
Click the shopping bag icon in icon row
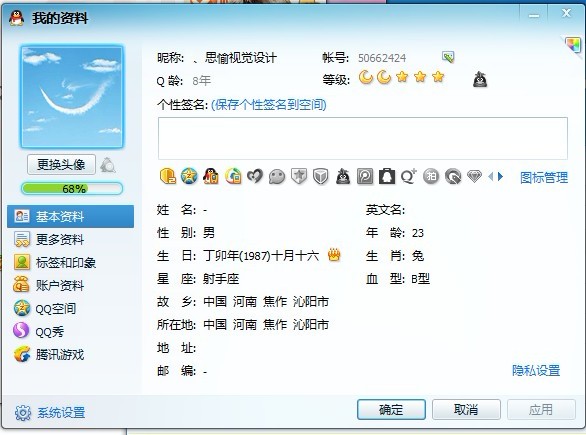[x=387, y=176]
